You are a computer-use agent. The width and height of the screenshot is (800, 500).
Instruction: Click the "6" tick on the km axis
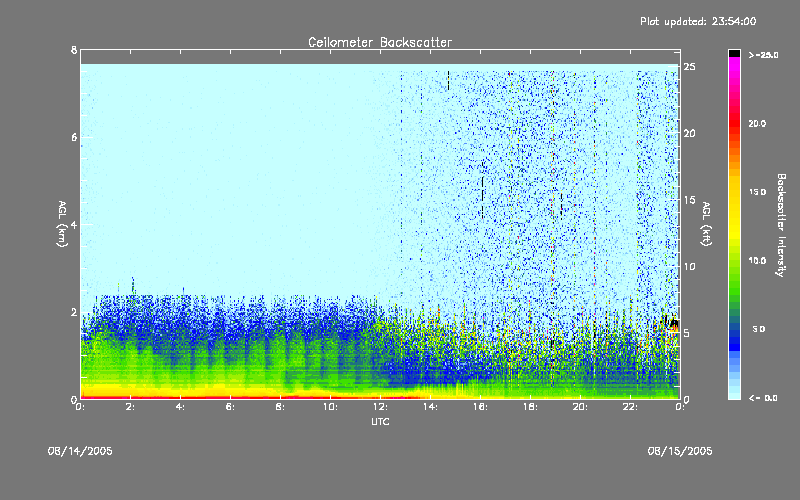[x=74, y=137]
